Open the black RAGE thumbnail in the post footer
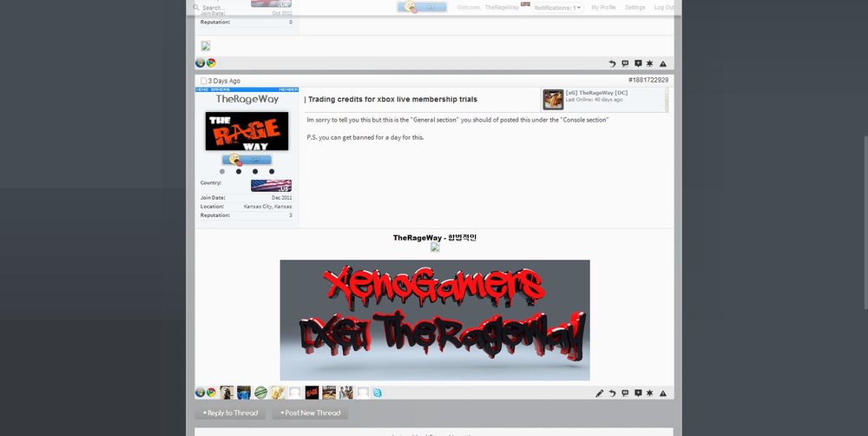 click(x=312, y=393)
